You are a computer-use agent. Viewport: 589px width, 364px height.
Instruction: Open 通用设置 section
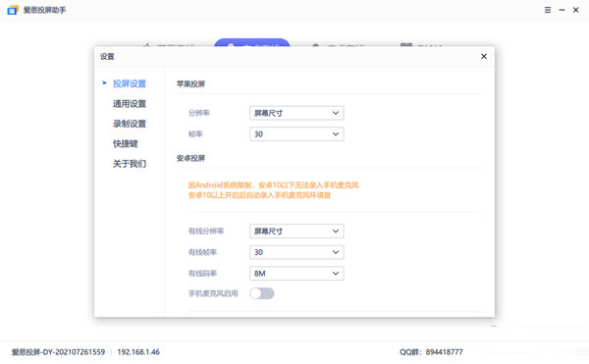point(130,104)
